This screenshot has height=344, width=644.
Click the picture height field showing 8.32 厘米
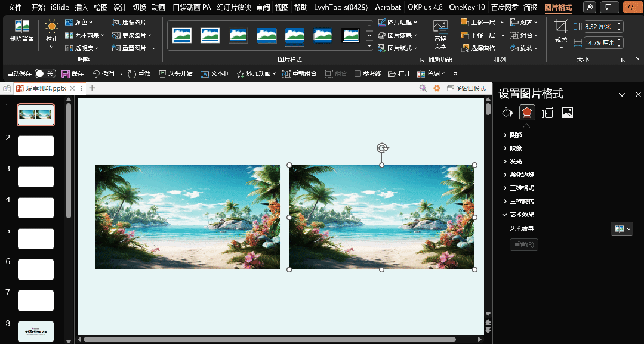click(x=604, y=27)
